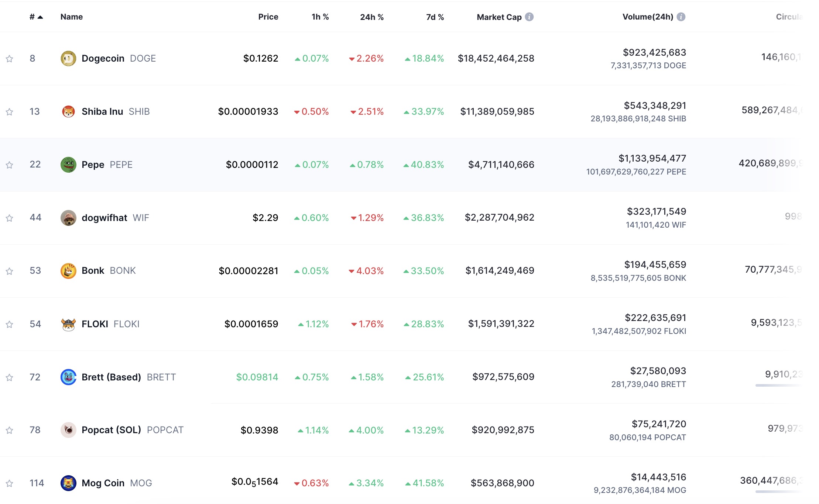
Task: Click Brett price $0.09814
Action: click(257, 377)
